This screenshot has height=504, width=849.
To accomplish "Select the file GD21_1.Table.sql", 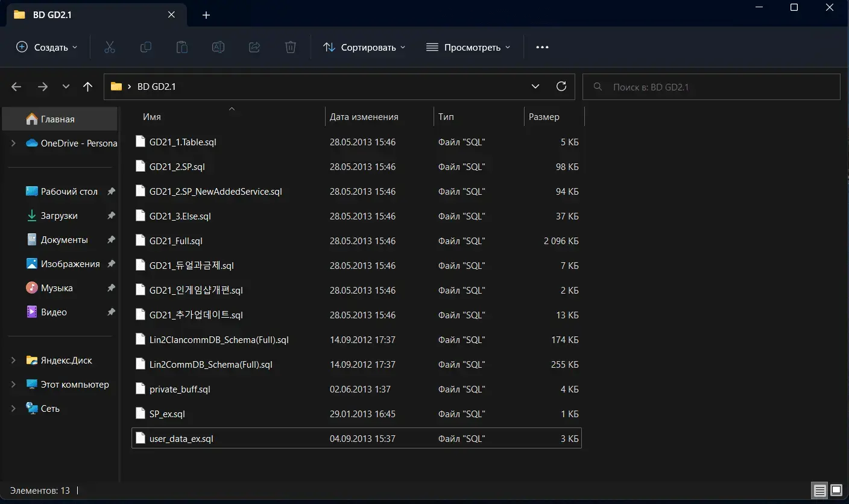I will 356,142.
